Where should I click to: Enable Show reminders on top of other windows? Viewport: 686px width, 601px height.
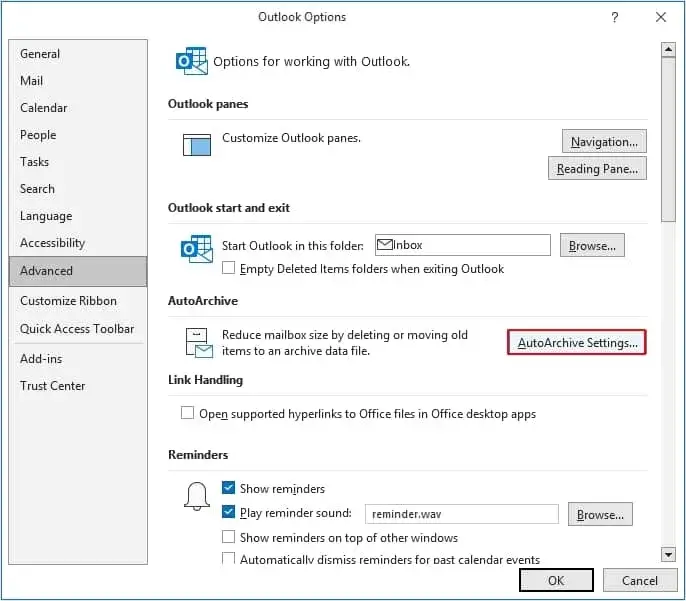point(228,536)
